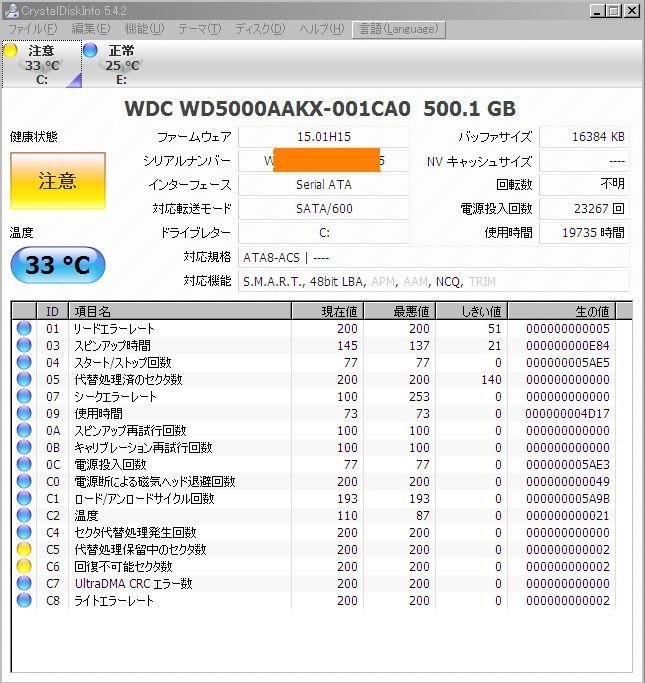
Task: Click the 最悪値 column header
Action: [400, 311]
